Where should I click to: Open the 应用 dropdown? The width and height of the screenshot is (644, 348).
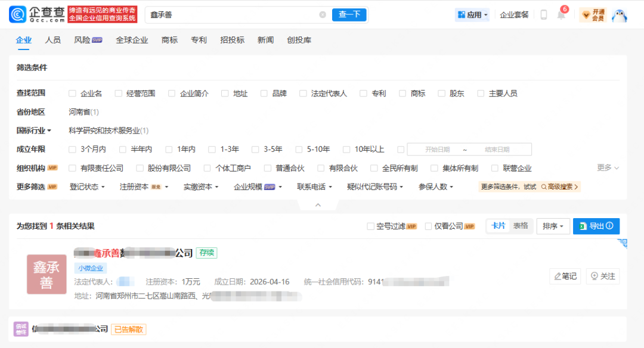pyautogui.click(x=472, y=15)
